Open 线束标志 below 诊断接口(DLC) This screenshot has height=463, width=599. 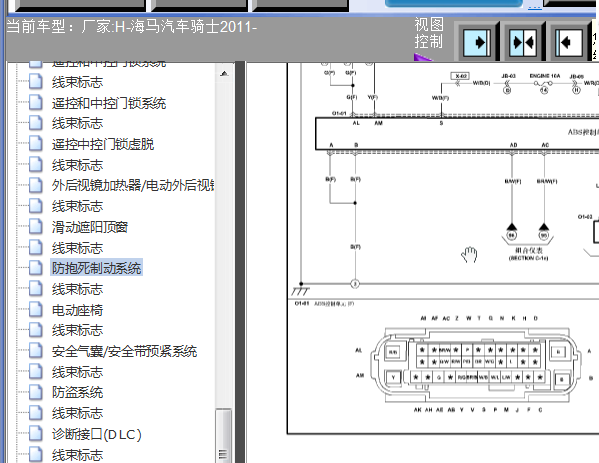click(x=78, y=455)
